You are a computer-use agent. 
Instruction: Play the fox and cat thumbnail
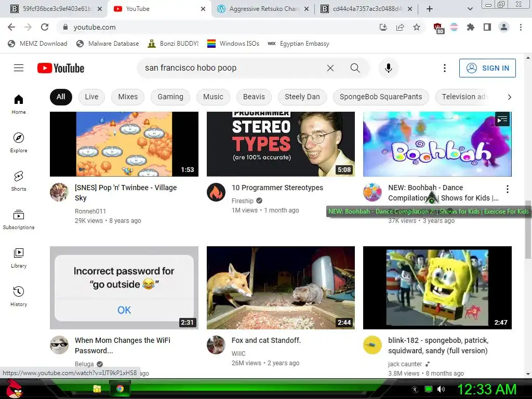tap(281, 288)
